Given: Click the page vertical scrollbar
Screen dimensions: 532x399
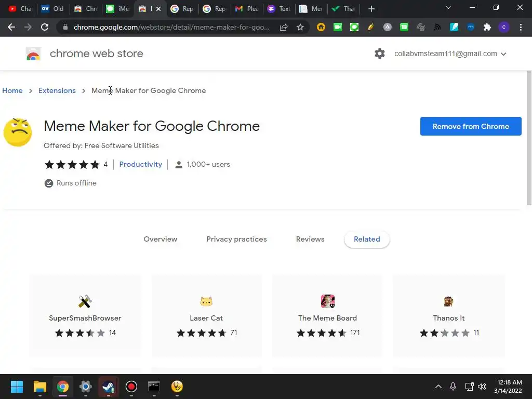Looking at the screenshot, I should point(529,138).
